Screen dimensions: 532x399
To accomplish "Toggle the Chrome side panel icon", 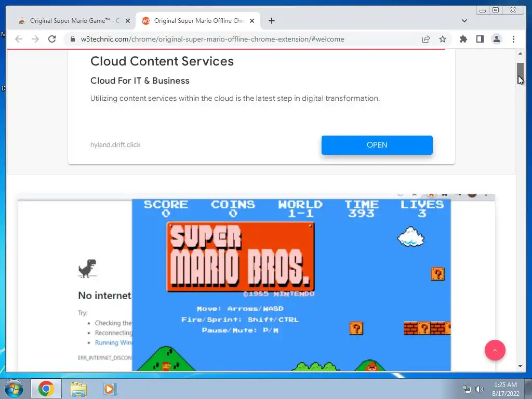I will 480,39.
